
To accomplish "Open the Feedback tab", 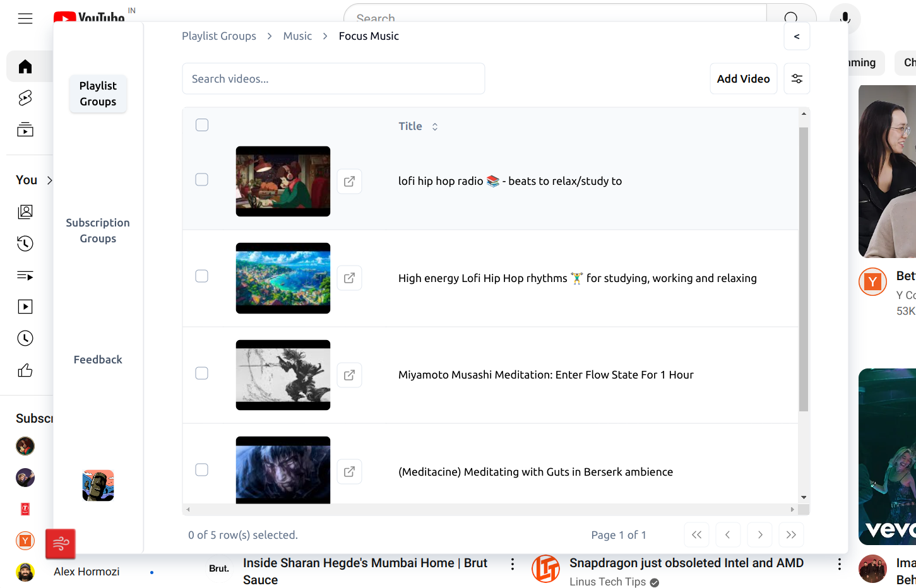I will click(98, 360).
